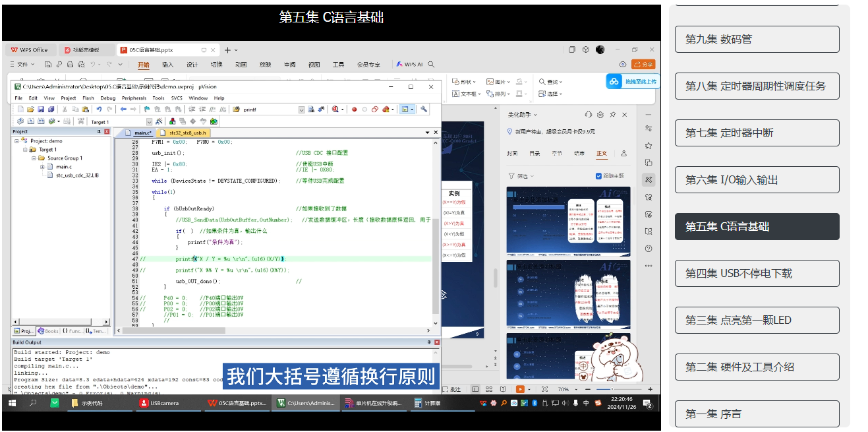Click the Open file icon in µVision toolbar
This screenshot has width=868, height=432.
[31, 109]
